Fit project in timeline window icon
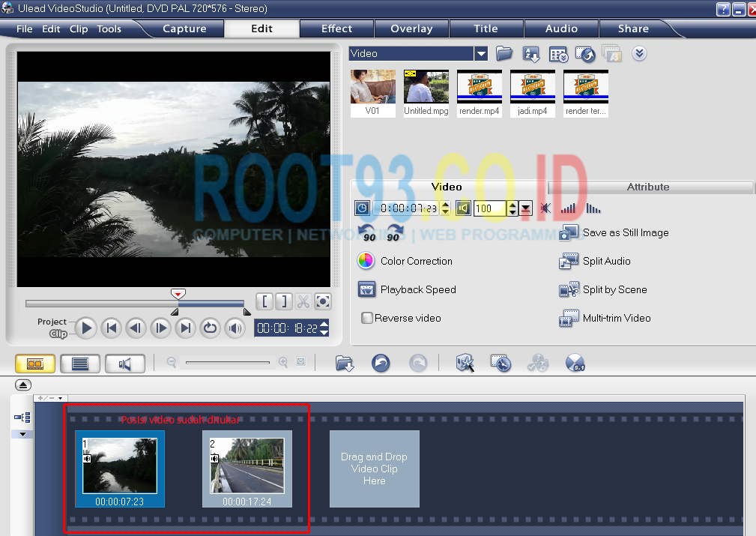 (x=301, y=361)
